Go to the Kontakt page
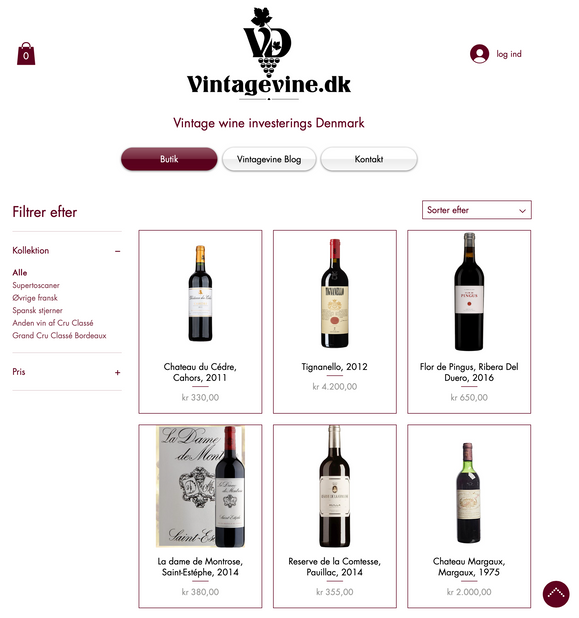 point(369,159)
